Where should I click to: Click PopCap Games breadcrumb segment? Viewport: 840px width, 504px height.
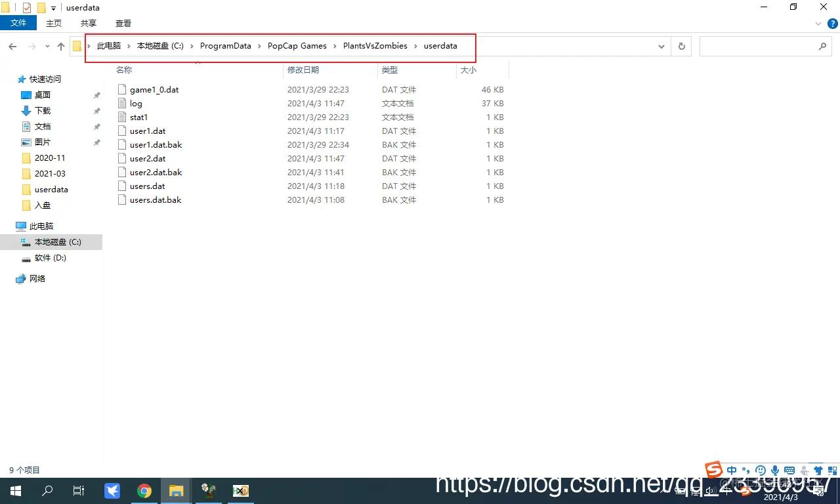click(297, 46)
